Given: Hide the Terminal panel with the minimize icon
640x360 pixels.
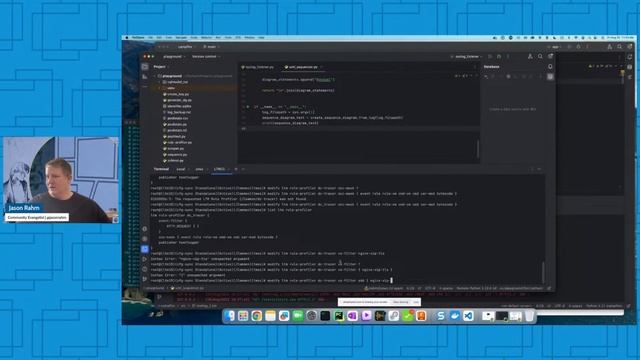Looking at the screenshot, I should (539, 169).
